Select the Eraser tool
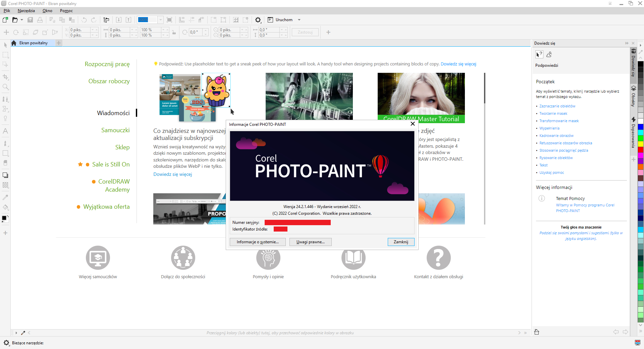Image resolution: width=644 pixels, height=349 pixels. pyautogui.click(x=5, y=163)
